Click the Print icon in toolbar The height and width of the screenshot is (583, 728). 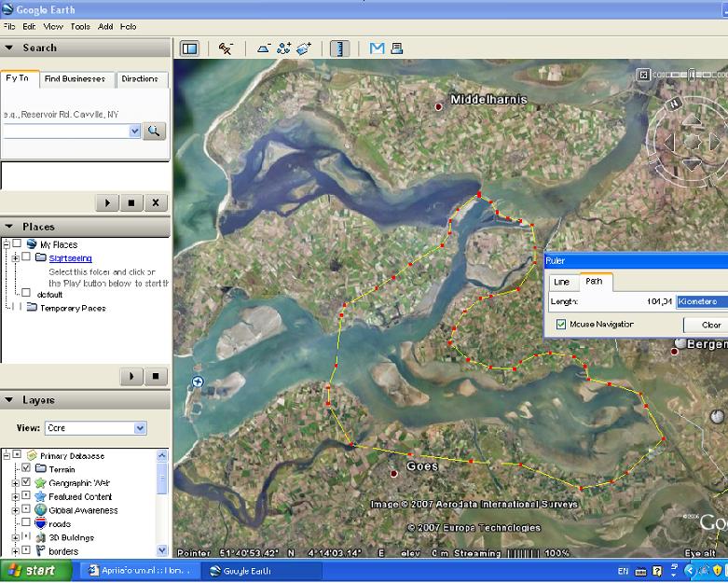coord(396,49)
